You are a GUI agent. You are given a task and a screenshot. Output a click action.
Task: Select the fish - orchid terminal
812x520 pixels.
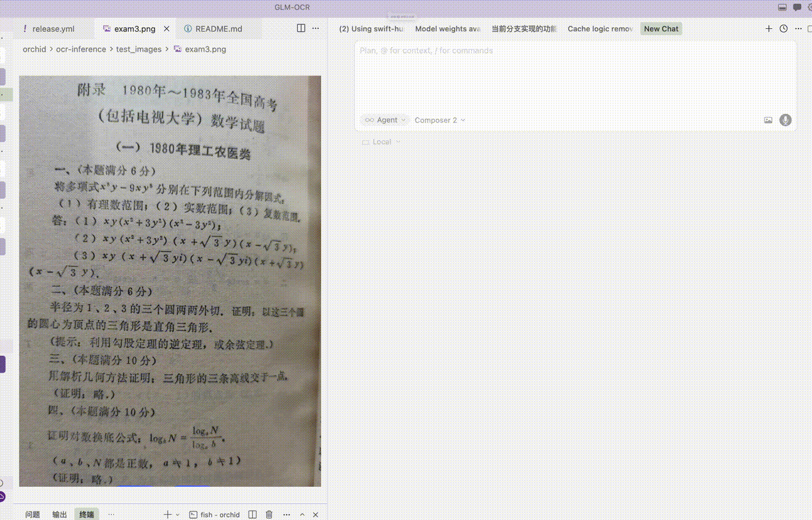pos(214,514)
